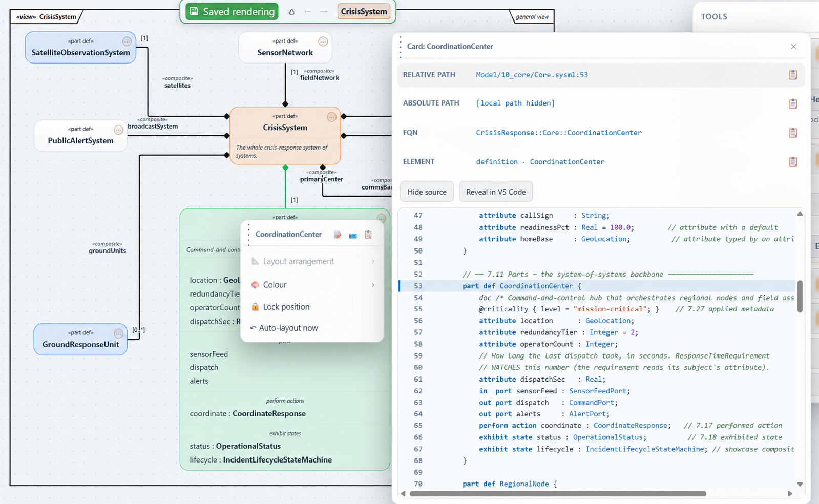Click the coordinate : CoordinateResponse row
This screenshot has width=819, height=504.
point(247,413)
